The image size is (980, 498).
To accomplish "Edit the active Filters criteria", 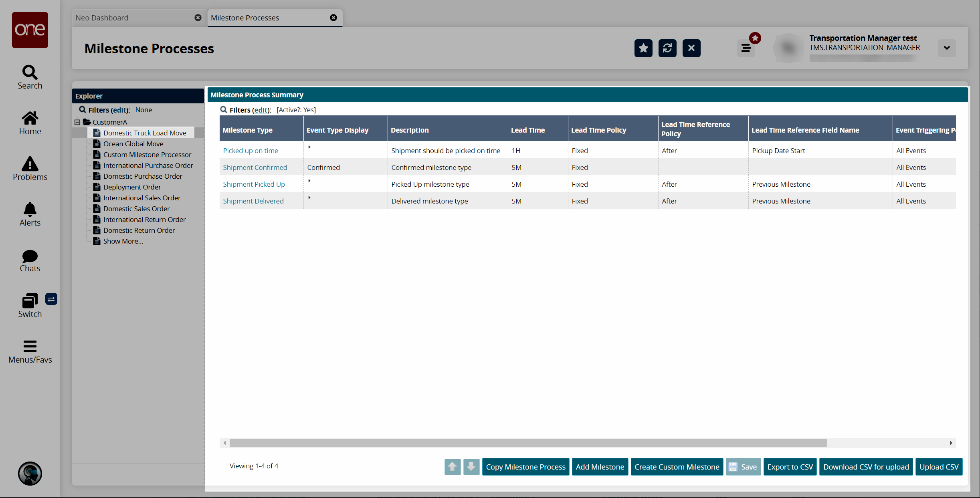I will tap(260, 109).
